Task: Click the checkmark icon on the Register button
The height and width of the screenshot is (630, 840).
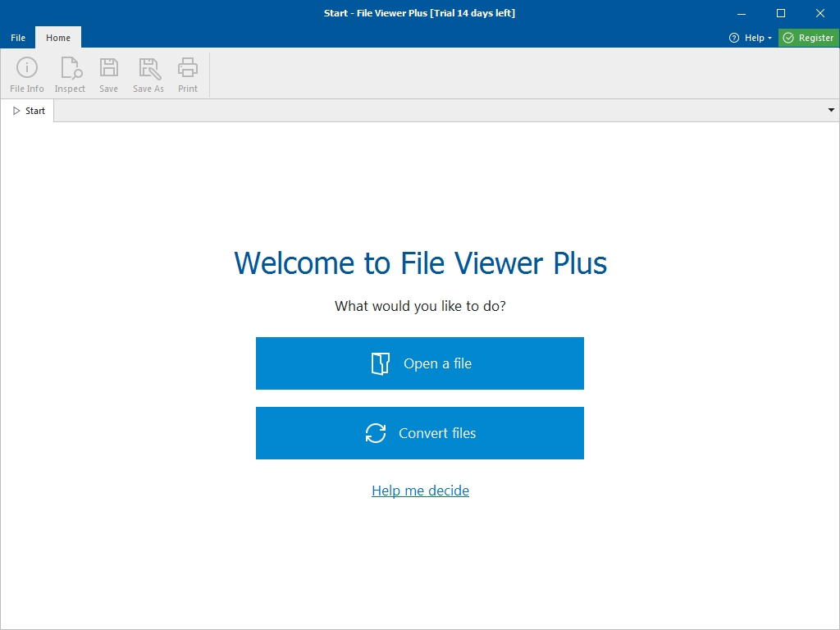Action: (x=788, y=38)
